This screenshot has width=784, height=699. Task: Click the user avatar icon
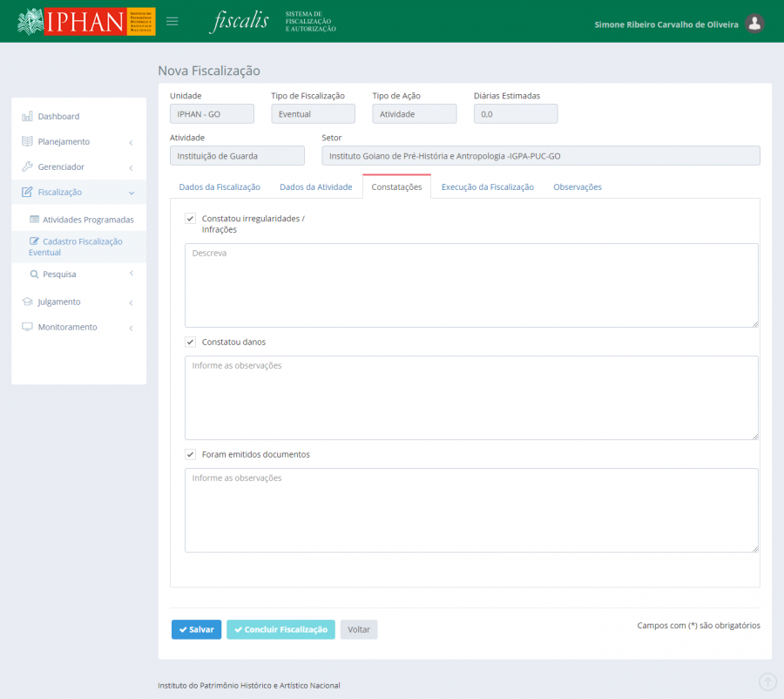coord(755,24)
